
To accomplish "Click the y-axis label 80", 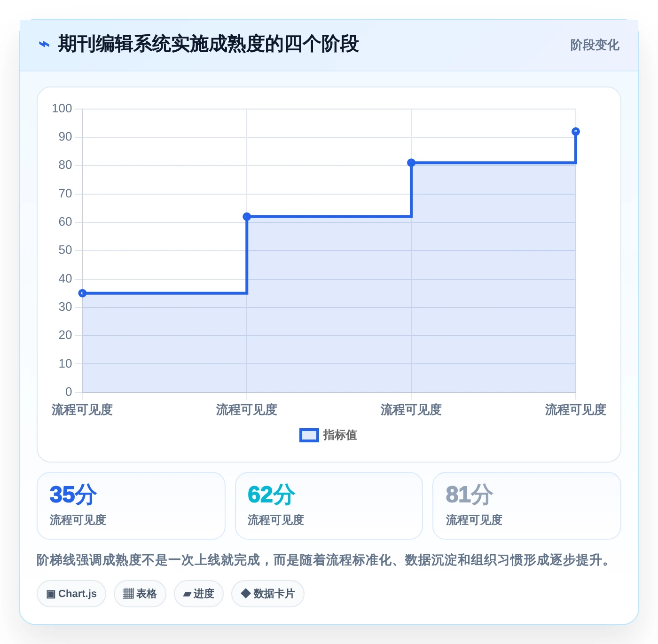I will point(65,165).
